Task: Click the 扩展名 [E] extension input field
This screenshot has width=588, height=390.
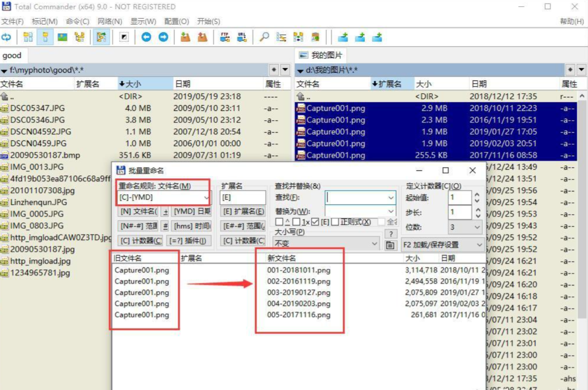Action: pyautogui.click(x=243, y=197)
